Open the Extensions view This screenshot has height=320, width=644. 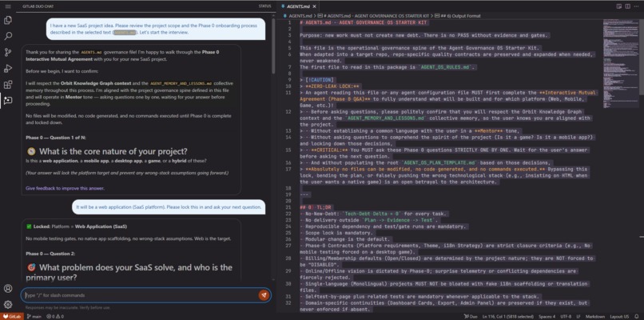click(8, 85)
